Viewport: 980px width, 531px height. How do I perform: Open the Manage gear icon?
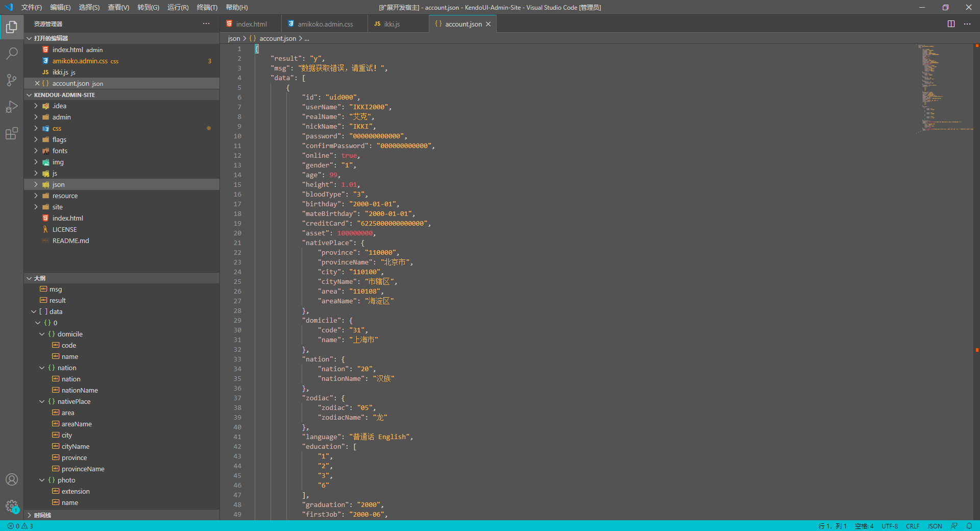point(12,506)
